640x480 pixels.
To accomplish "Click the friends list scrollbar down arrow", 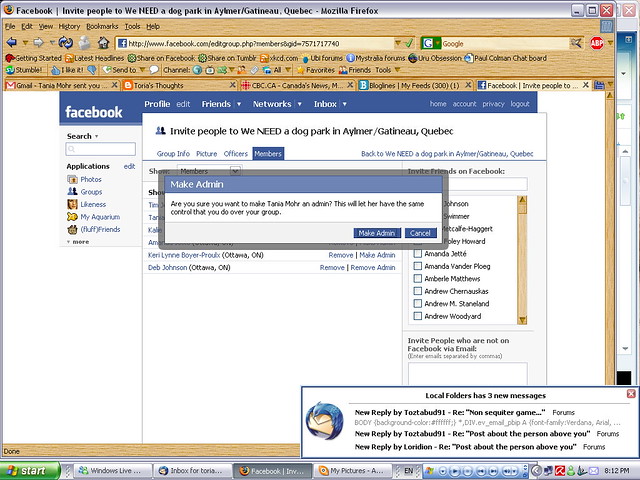I will (x=522, y=320).
